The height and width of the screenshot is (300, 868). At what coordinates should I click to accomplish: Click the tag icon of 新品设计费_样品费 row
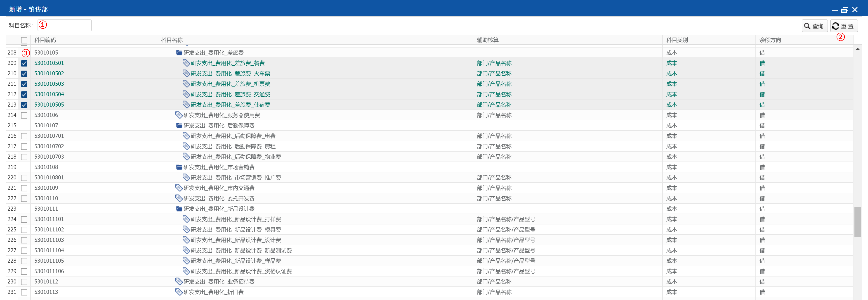coord(186,261)
